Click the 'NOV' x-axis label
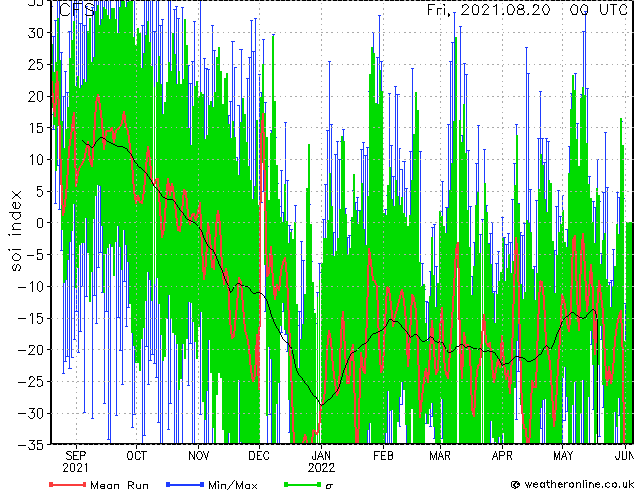Screen dimensions: 634x490 [x=199, y=456]
